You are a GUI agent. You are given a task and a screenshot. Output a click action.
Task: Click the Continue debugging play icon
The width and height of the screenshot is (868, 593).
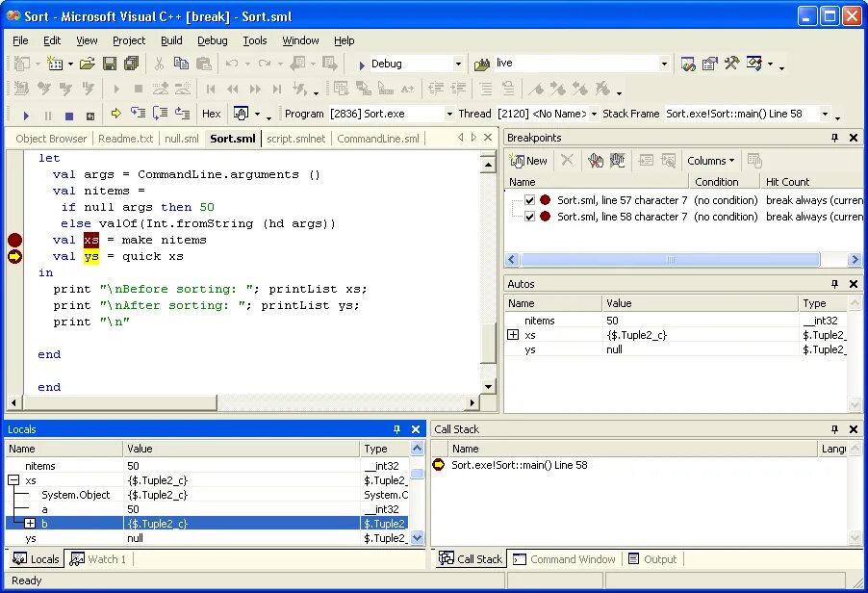click(x=26, y=116)
